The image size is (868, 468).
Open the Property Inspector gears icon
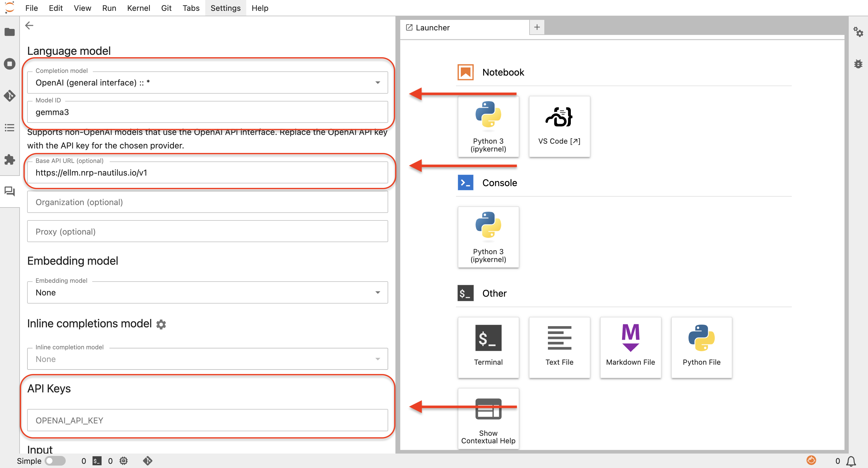point(858,32)
